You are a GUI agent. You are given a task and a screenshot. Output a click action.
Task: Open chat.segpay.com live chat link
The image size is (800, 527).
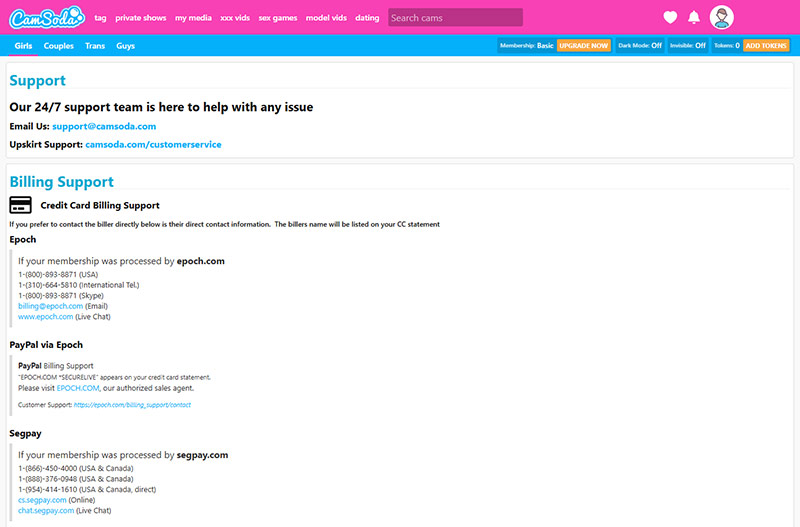coord(46,510)
